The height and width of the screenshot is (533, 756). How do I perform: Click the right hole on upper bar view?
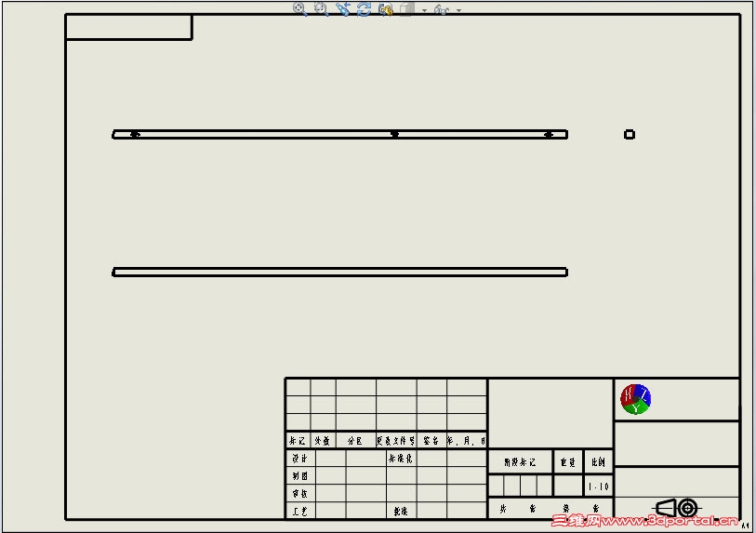(549, 134)
